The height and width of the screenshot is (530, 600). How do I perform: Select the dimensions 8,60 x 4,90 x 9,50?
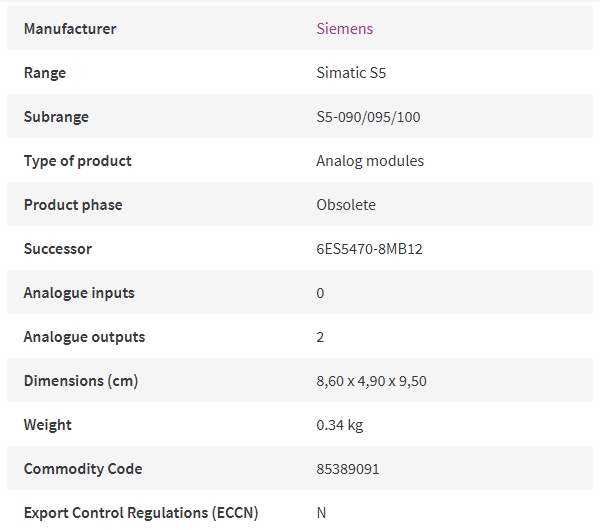(371, 381)
